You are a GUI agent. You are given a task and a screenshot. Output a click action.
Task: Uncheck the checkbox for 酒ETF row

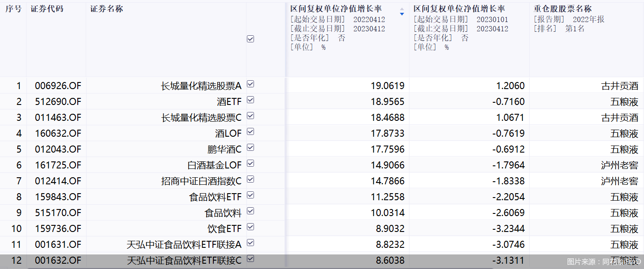coord(250,100)
